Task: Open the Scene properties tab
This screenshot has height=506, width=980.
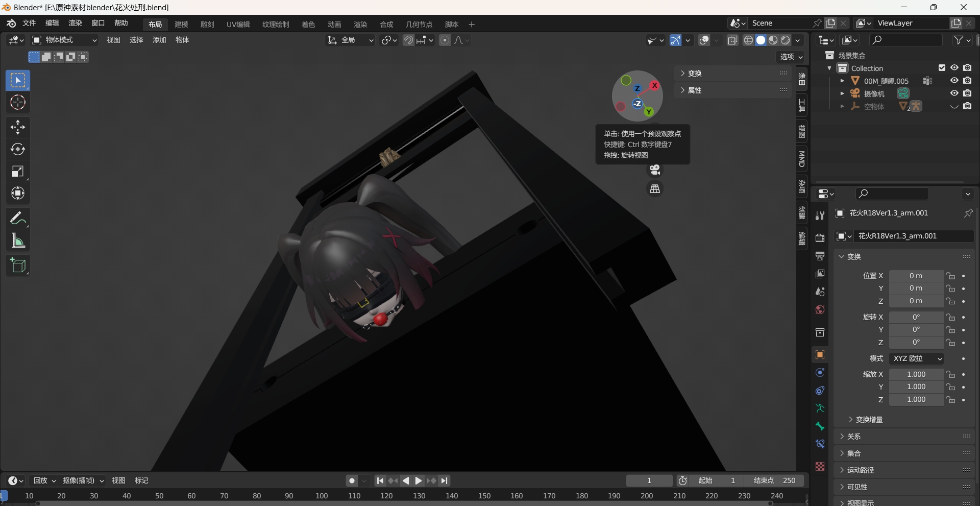Action: [x=820, y=292]
